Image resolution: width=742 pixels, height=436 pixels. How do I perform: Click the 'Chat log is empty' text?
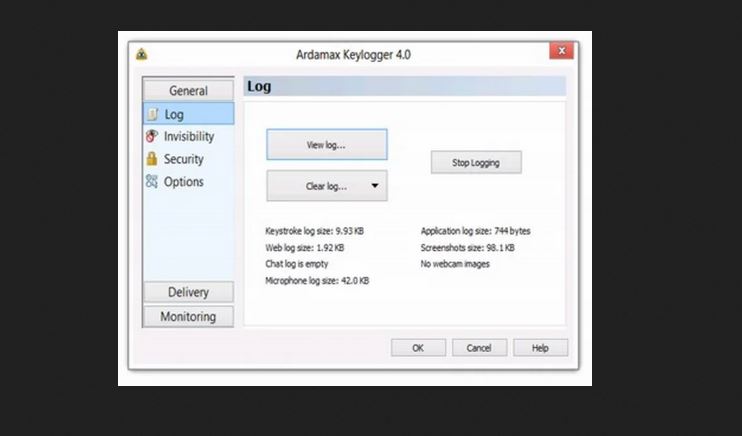[296, 264]
